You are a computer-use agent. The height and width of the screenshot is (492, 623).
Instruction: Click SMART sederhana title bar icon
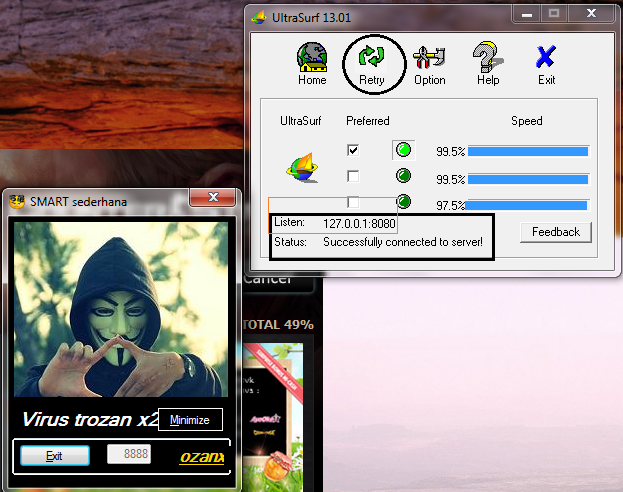click(x=17, y=201)
